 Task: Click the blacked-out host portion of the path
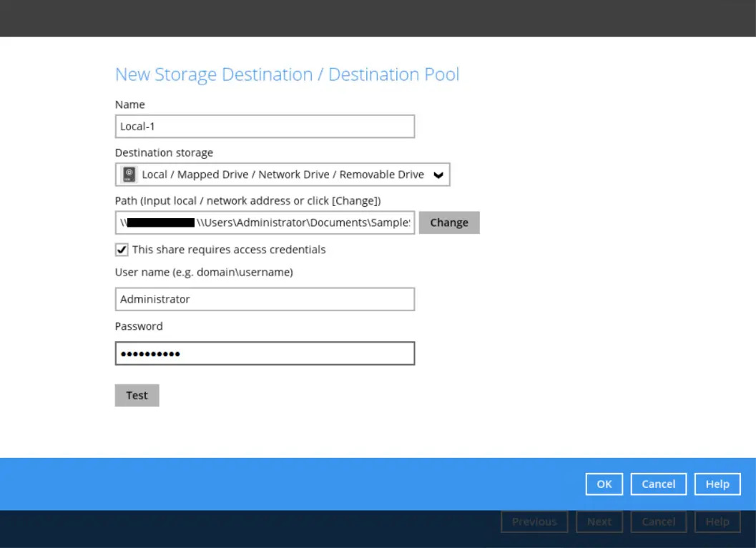[x=161, y=222]
